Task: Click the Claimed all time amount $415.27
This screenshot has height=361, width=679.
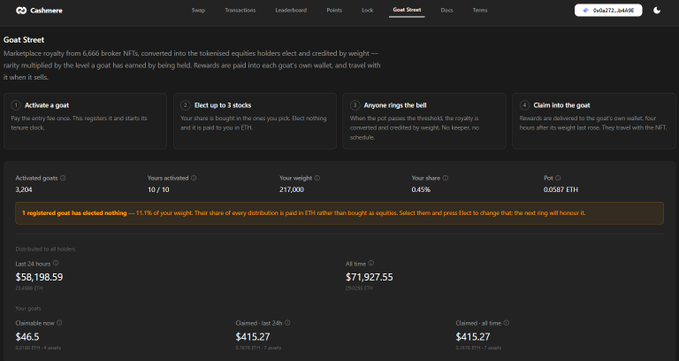Action: coord(473,337)
